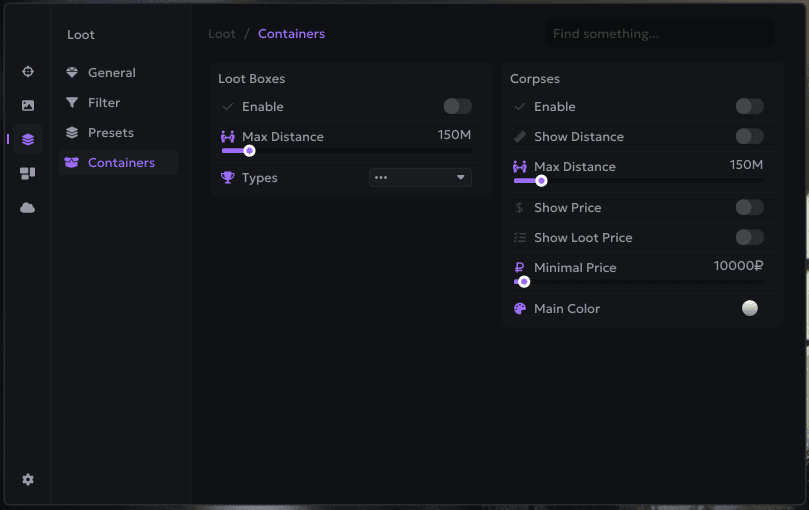The width and height of the screenshot is (809, 510).
Task: Open the Main Color swatch
Action: [x=750, y=308]
